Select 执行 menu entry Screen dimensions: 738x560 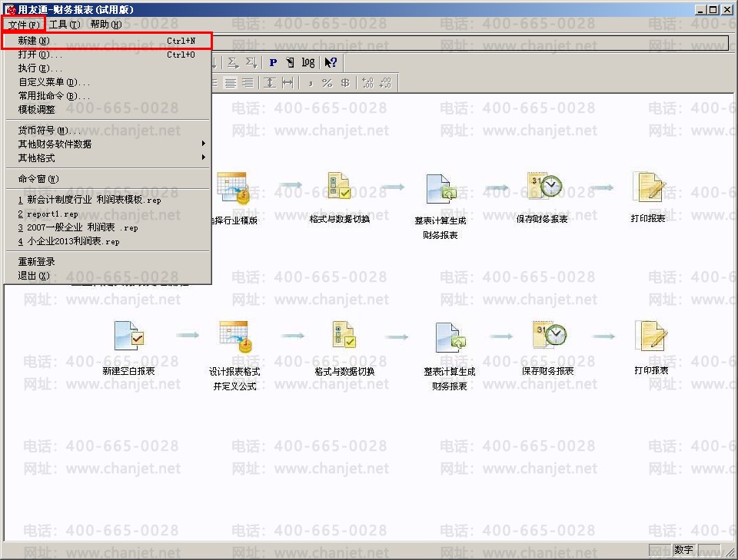pyautogui.click(x=108, y=68)
